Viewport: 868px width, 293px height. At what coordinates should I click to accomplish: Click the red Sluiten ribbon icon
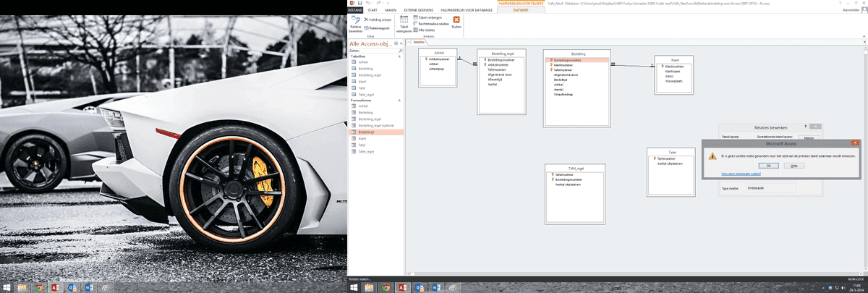pos(456,21)
